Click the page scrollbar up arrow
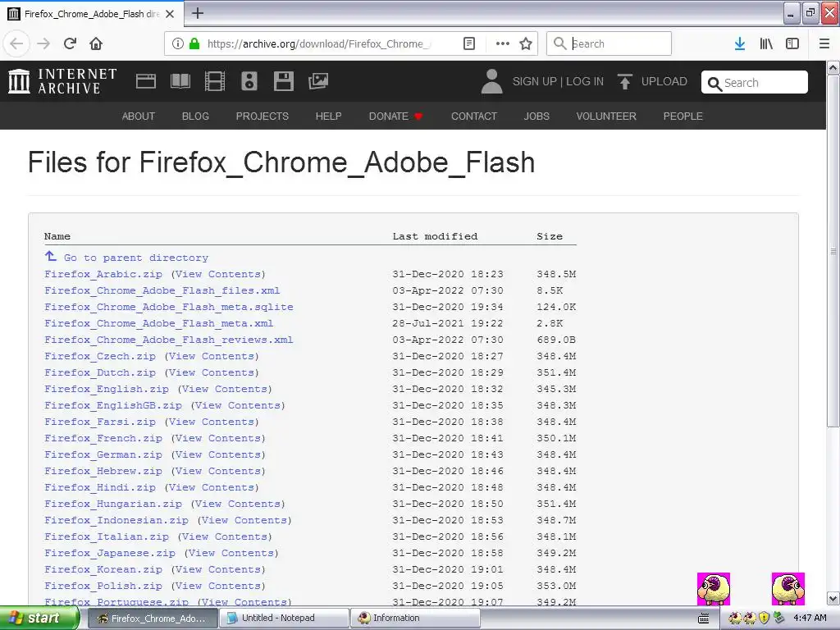Viewport: 840px width, 630px height. (x=833, y=67)
